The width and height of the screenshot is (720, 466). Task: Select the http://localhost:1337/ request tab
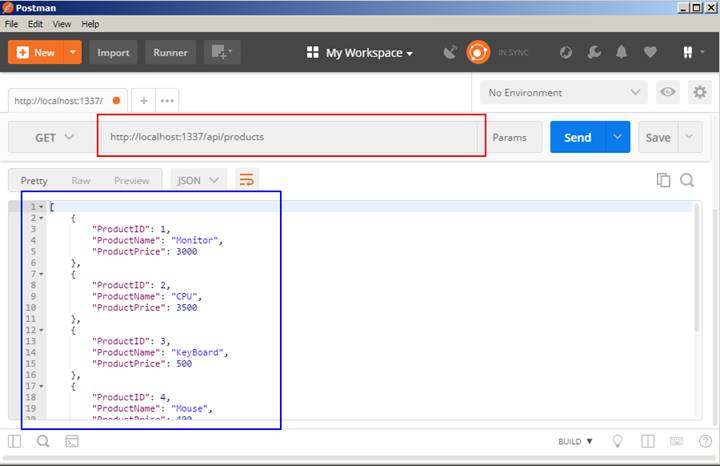(68, 101)
